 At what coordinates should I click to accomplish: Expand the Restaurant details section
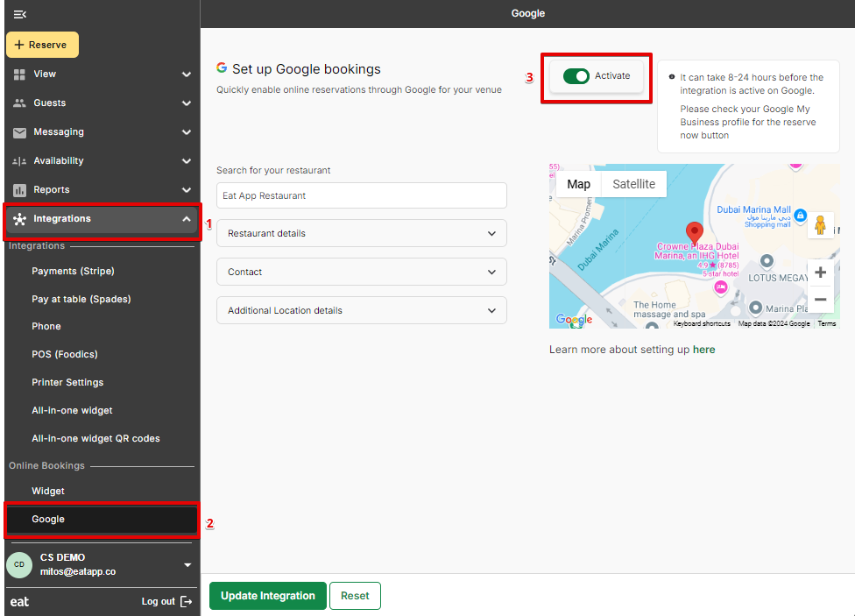point(361,233)
